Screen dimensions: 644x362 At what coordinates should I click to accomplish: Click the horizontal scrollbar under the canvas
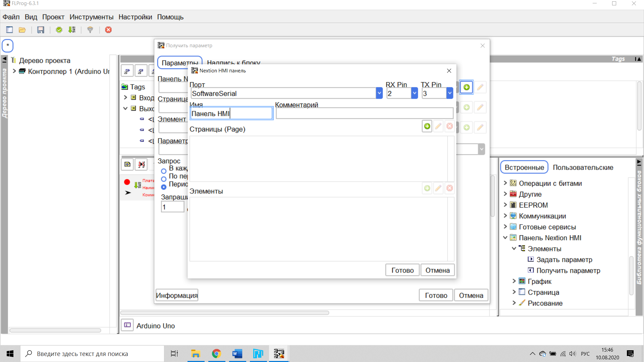click(225, 313)
